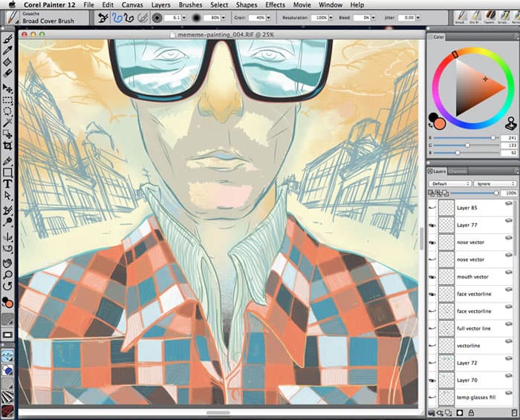Viewport: 520px width, 420px height.
Task: Hide the mouth vector layer
Action: (432, 277)
